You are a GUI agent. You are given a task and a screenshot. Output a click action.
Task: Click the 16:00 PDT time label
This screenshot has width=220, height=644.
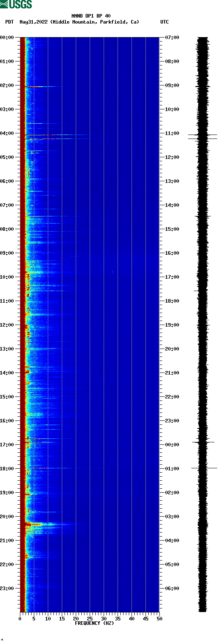coord(7,421)
